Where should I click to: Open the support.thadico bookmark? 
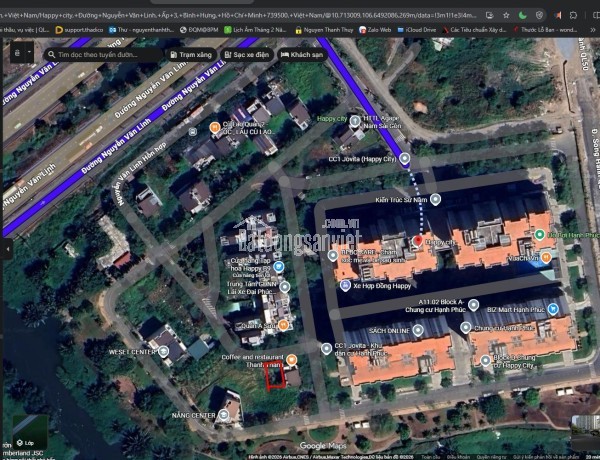pos(80,29)
